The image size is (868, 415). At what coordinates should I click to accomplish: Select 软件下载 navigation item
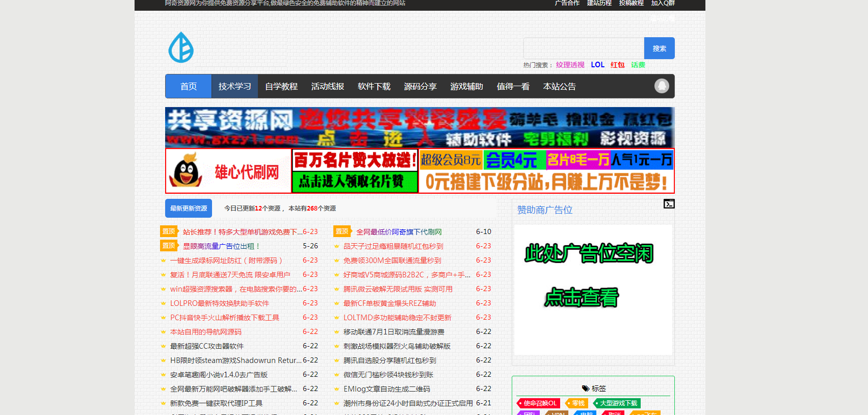pos(374,86)
